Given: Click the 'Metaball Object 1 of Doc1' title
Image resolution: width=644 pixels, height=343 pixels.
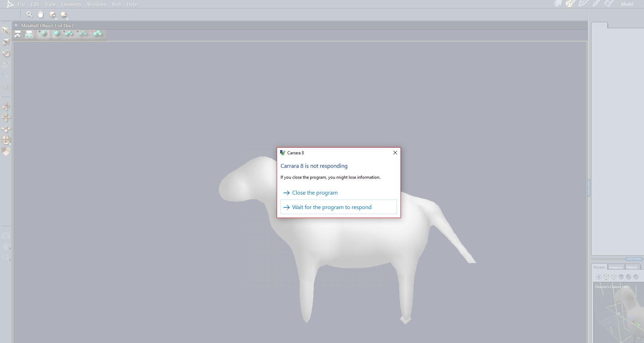Looking at the screenshot, I should pos(47,25).
